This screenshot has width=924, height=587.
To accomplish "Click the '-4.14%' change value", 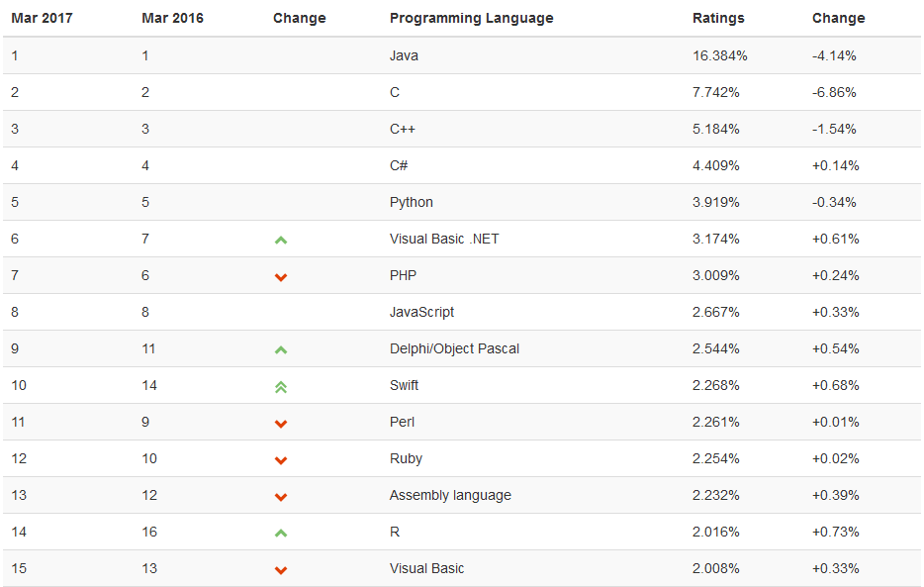I will point(834,55).
